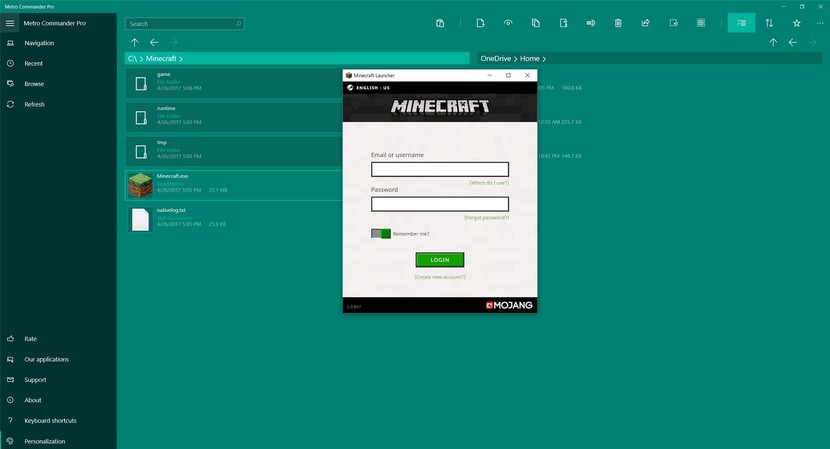Select the runtime folder row
This screenshot has height=449, width=830.
(234, 117)
